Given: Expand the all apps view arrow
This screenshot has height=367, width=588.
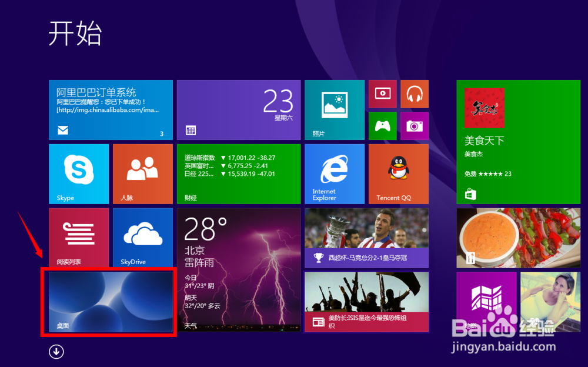Looking at the screenshot, I should point(56,351).
